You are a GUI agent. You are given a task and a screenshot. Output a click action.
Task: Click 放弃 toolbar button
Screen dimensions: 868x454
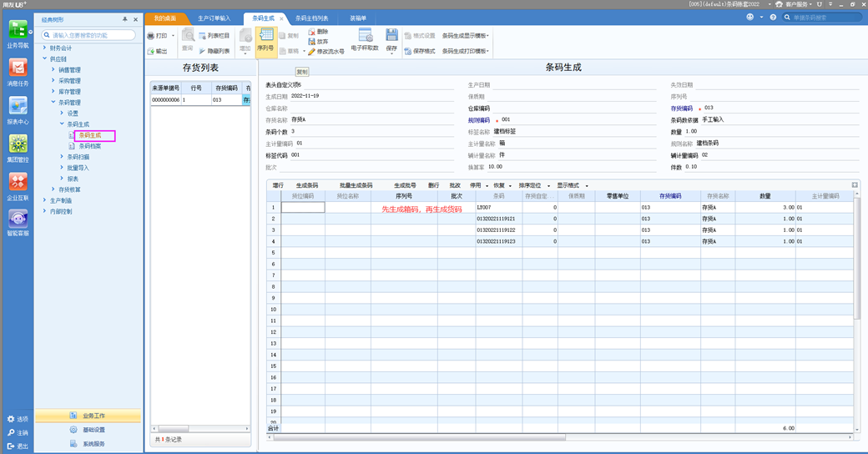click(x=318, y=42)
